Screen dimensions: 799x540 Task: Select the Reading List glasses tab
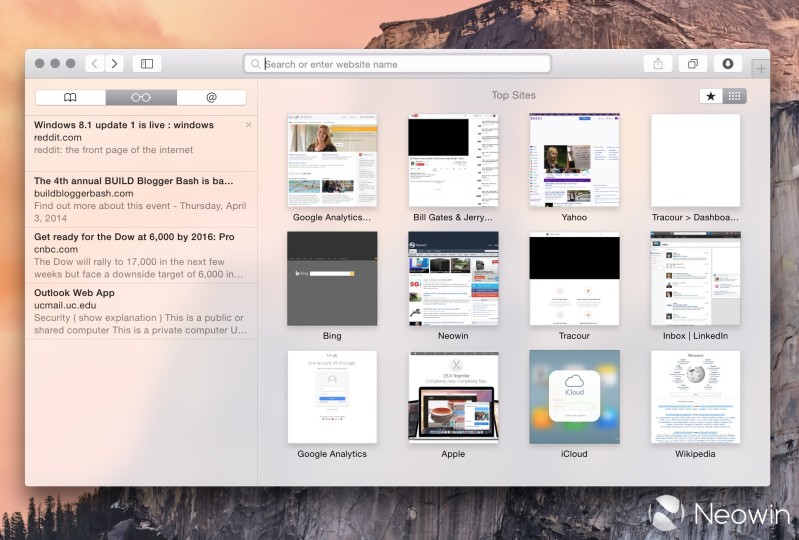141,97
